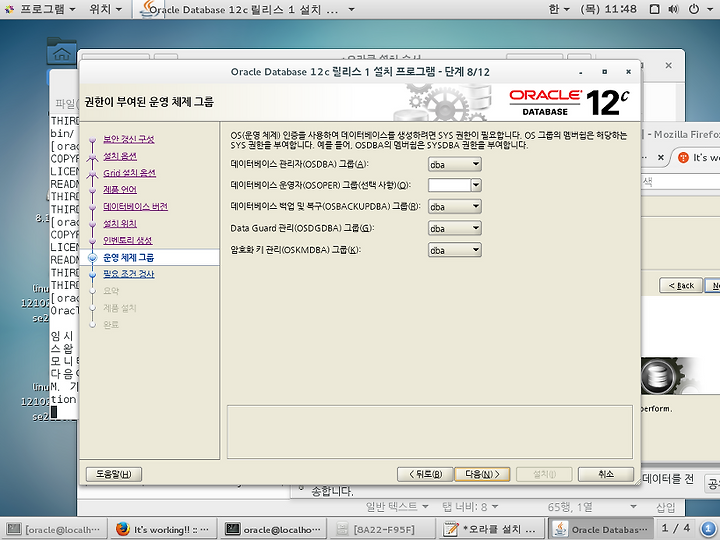The height and width of the screenshot is (540, 720).
Task: Open 탭 너비: 8 dropdown in editor
Action: tap(470, 507)
